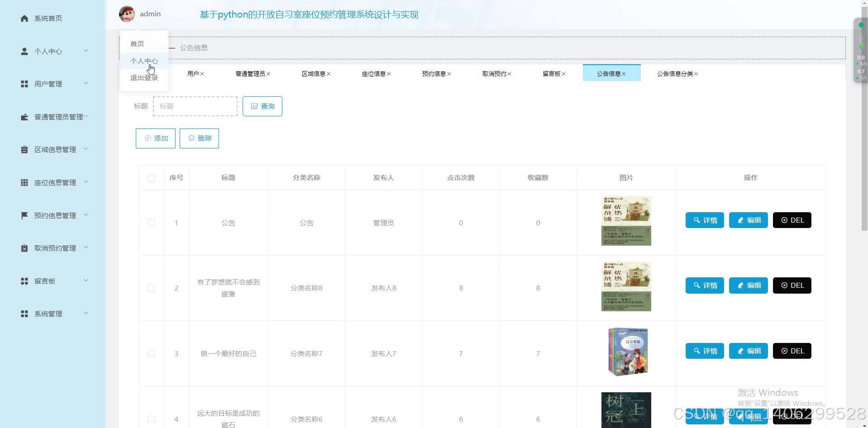Close the 普通管理员 tab with its x

(268, 74)
